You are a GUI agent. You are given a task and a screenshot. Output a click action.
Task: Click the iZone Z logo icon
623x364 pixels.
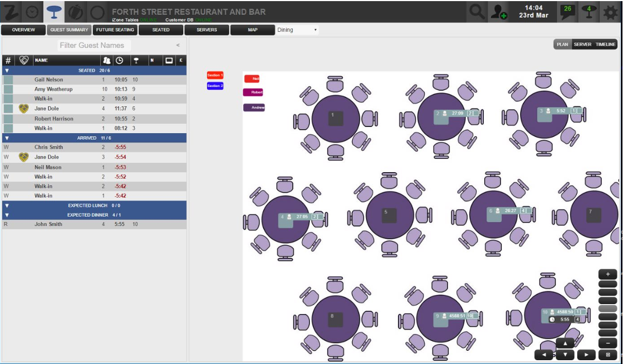[11, 12]
